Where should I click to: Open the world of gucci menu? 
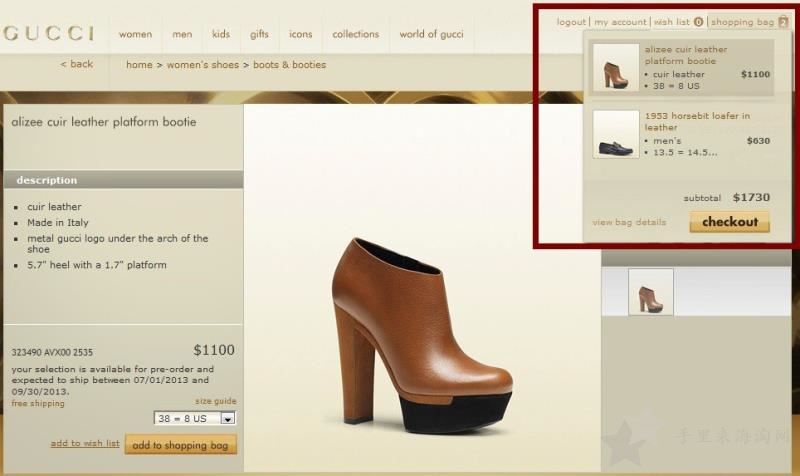(431, 34)
